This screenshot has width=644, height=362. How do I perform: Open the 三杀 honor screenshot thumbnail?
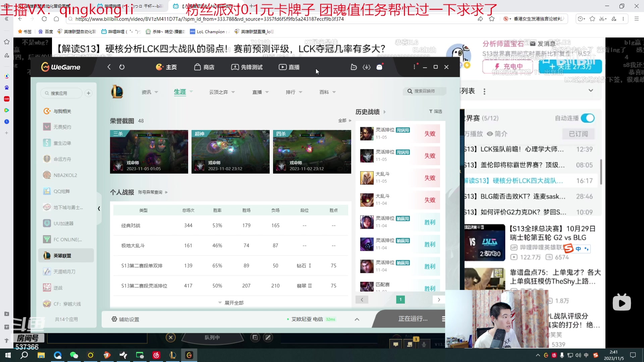click(x=149, y=152)
